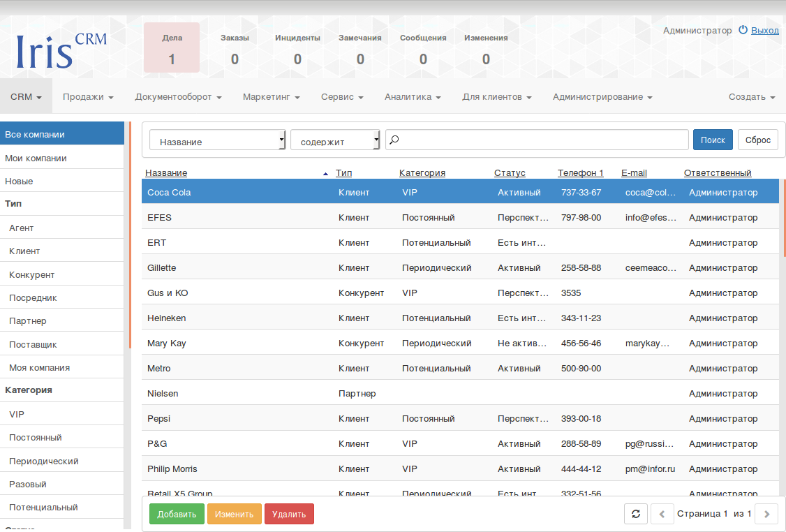Open the Название search field dropdown

[x=218, y=140]
